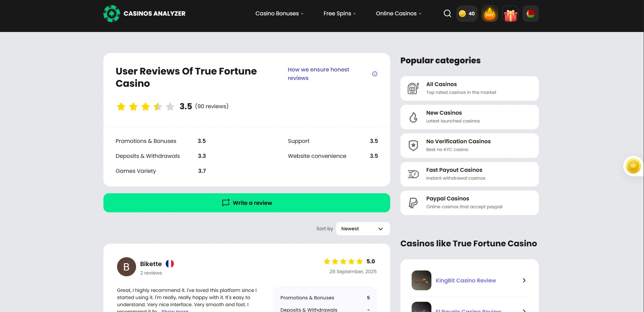The height and width of the screenshot is (312, 644).
Task: Click the (90 reviews) count text
Action: [212, 106]
